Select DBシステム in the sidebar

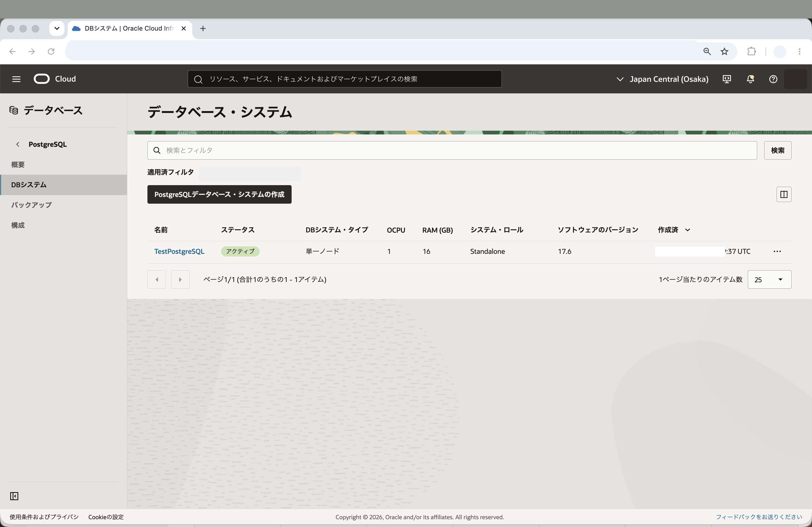click(63, 185)
